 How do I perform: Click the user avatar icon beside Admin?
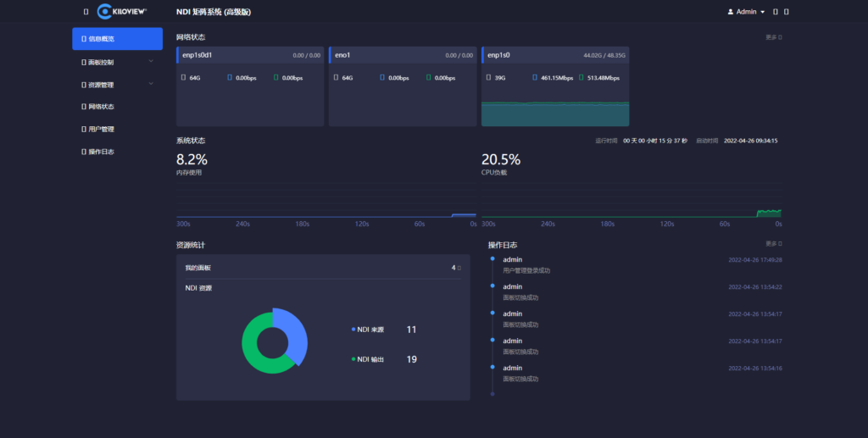point(730,12)
